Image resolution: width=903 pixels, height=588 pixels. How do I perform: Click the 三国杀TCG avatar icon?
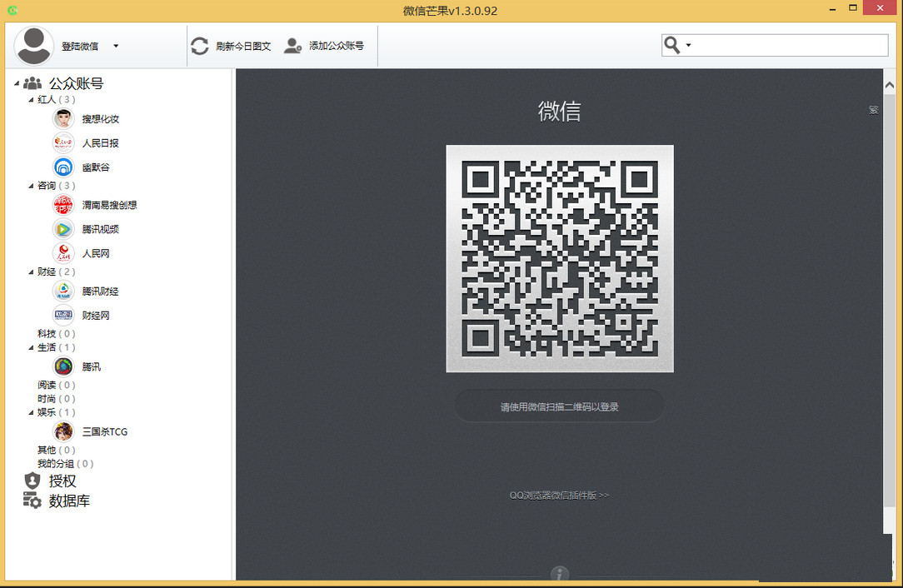point(63,432)
